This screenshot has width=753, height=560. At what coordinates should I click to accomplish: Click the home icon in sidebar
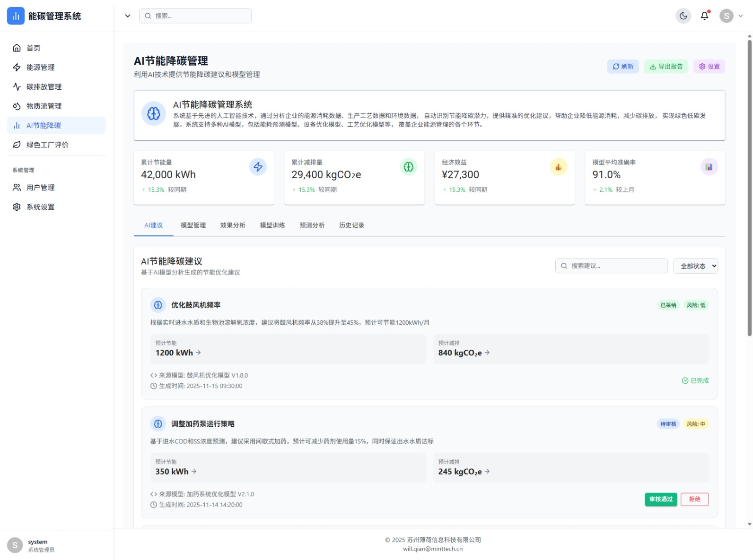(x=17, y=48)
